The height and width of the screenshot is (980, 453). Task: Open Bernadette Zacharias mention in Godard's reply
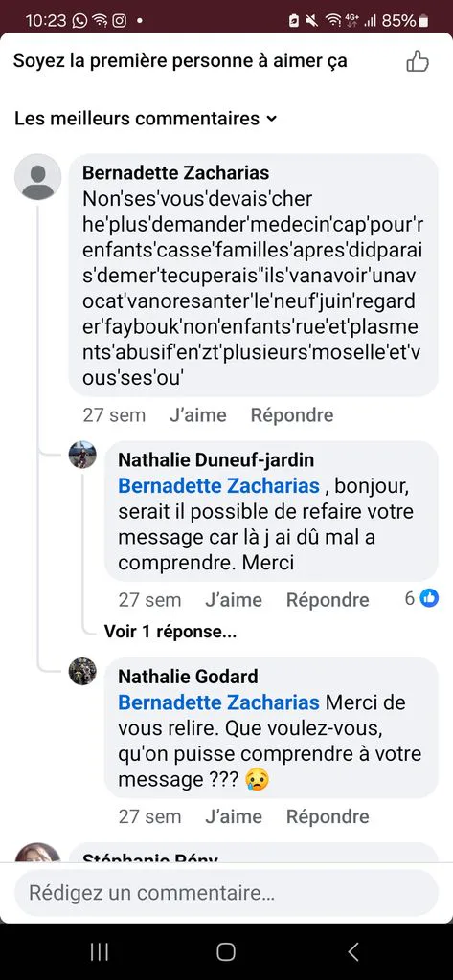point(219,702)
